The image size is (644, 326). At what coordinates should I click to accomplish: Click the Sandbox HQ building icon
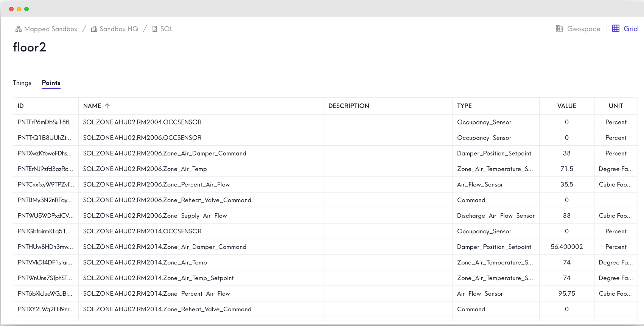click(x=94, y=29)
